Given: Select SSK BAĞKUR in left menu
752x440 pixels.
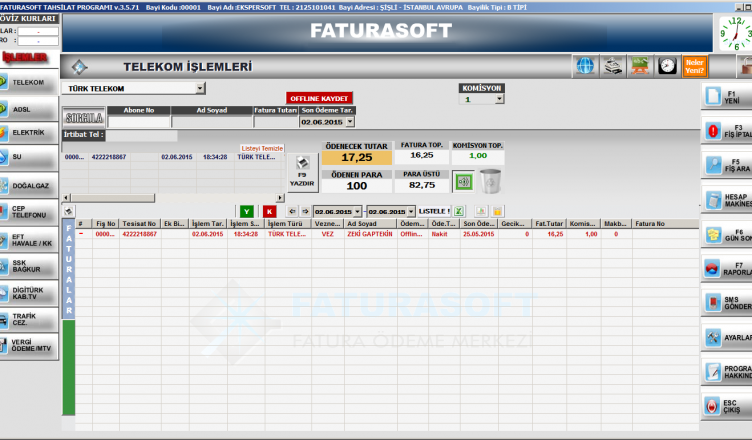Looking at the screenshot, I should 29,266.
